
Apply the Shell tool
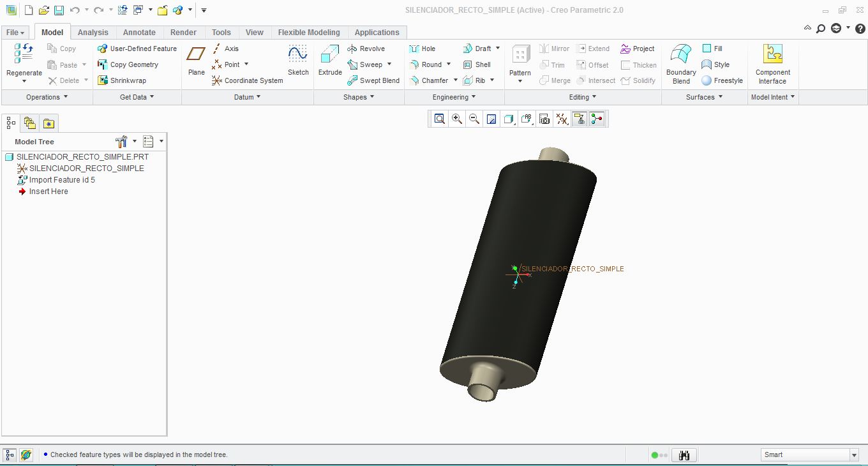pos(477,64)
